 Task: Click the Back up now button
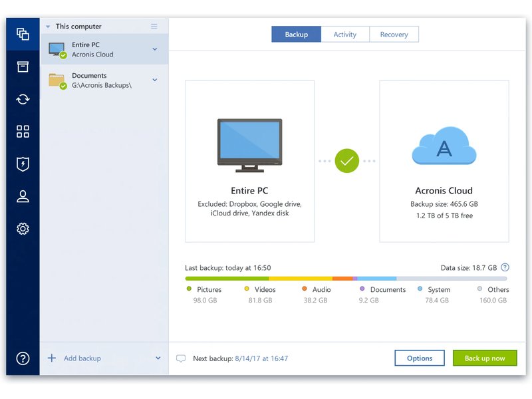[x=484, y=358]
